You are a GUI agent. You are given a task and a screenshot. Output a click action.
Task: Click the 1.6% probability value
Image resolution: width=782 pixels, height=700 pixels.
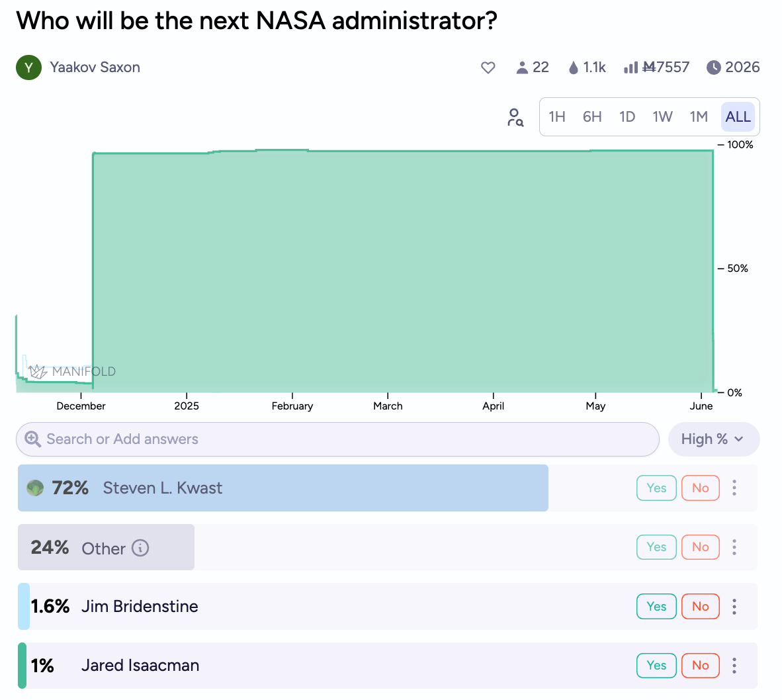click(x=50, y=606)
